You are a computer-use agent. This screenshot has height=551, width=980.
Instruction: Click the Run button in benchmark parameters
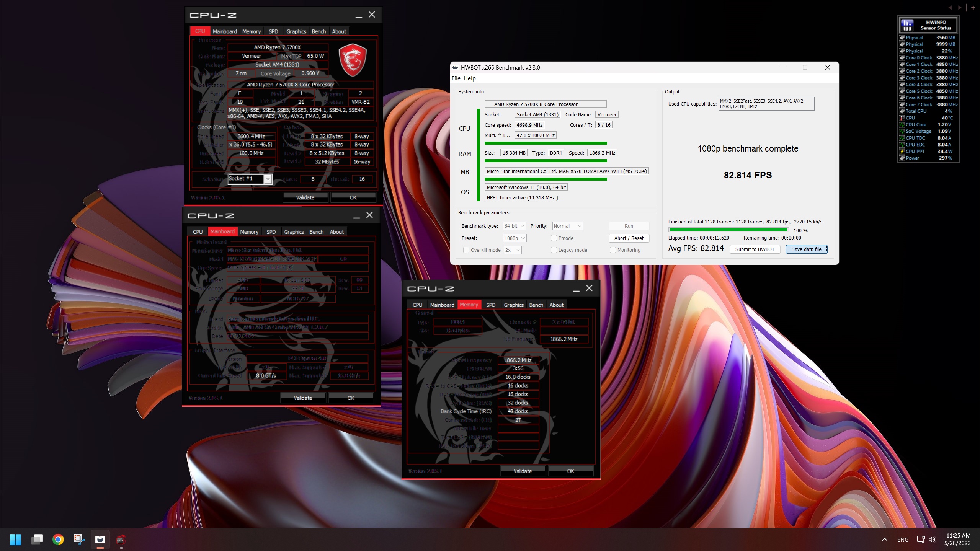(629, 226)
